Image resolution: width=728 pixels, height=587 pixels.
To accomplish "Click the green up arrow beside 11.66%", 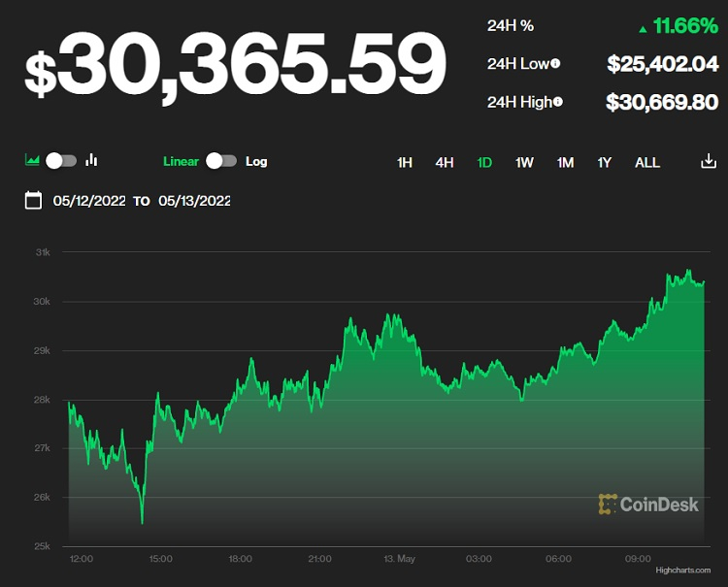I will tap(642, 28).
